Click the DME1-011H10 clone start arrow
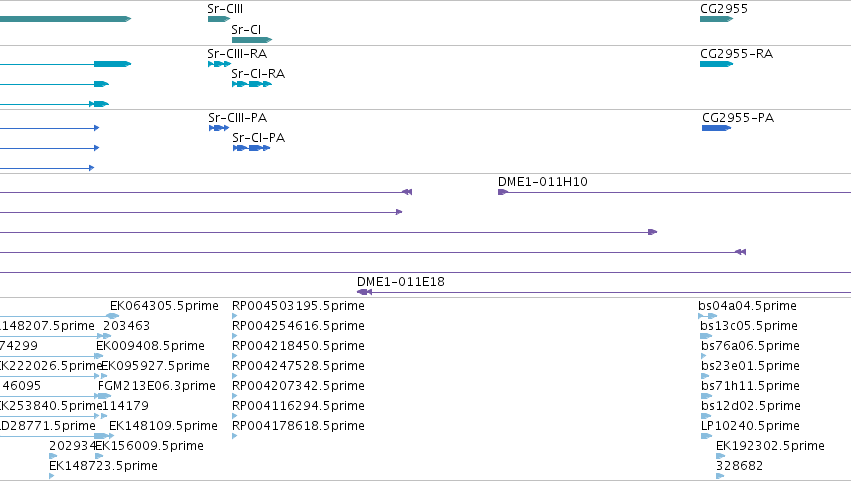This screenshot has height=481, width=851. click(x=503, y=192)
